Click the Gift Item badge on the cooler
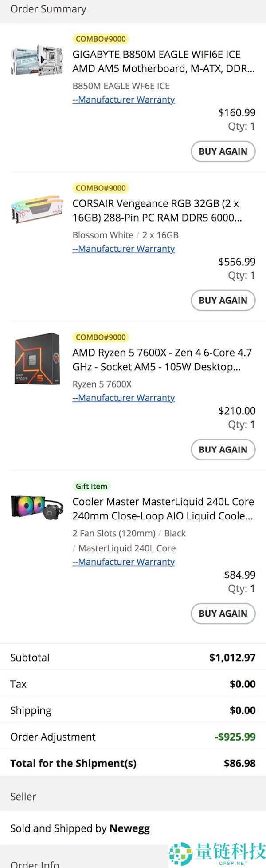This screenshot has height=868, width=266. point(91,486)
